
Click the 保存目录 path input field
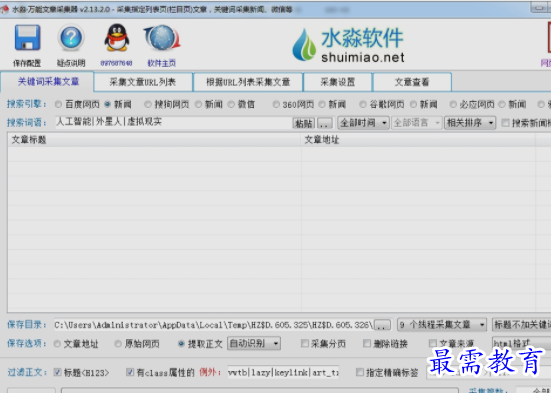pos(213,325)
